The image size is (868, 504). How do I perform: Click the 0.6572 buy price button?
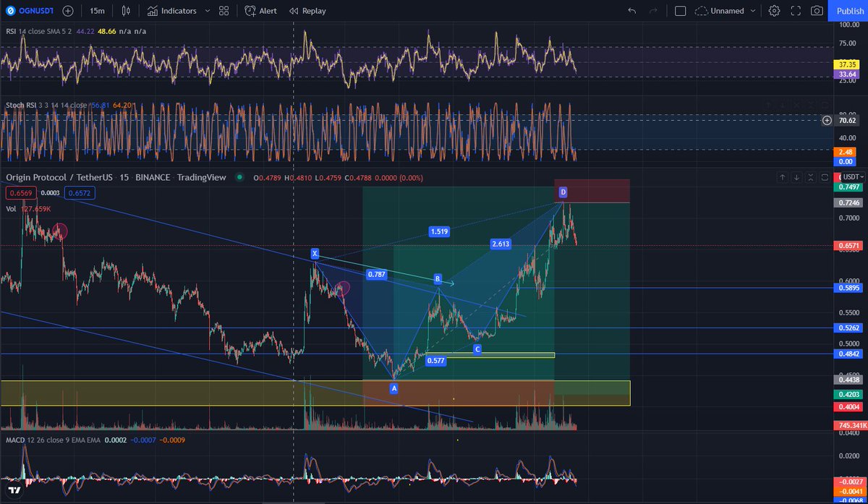click(80, 193)
